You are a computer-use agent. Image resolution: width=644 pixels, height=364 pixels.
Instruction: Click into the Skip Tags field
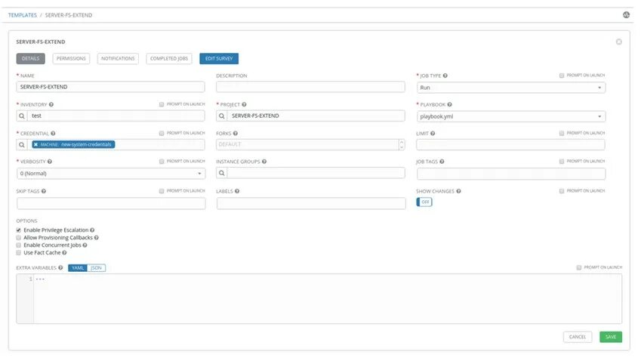pos(111,203)
